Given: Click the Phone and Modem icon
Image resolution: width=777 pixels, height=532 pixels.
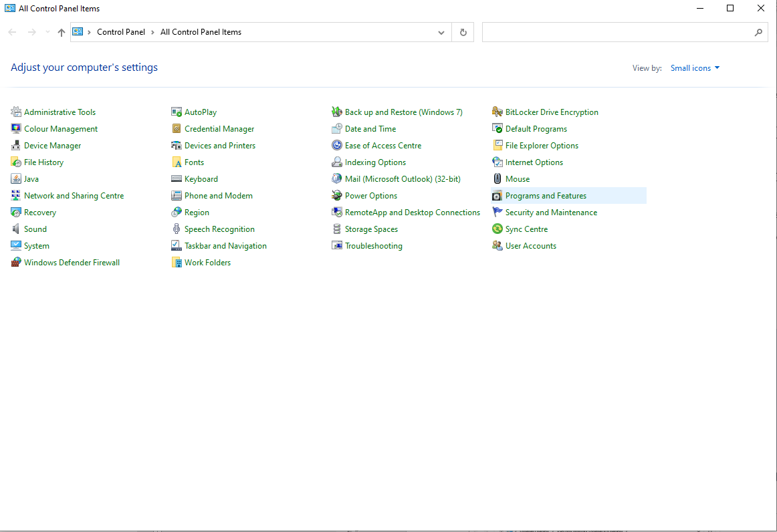Looking at the screenshot, I should [x=177, y=196].
